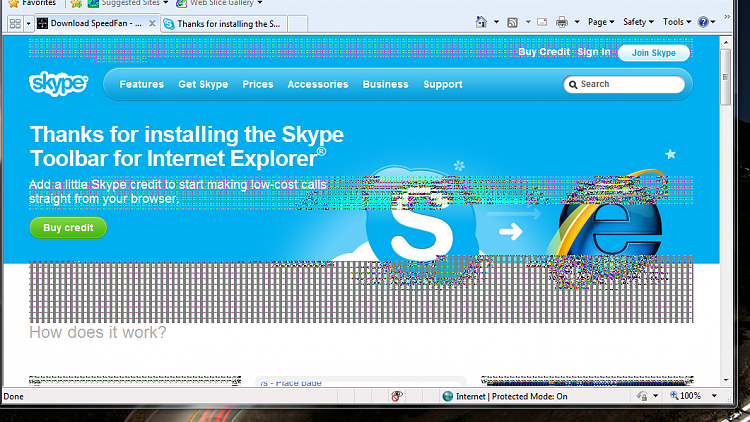
Task: Open the Prices nav item
Action: tap(258, 84)
